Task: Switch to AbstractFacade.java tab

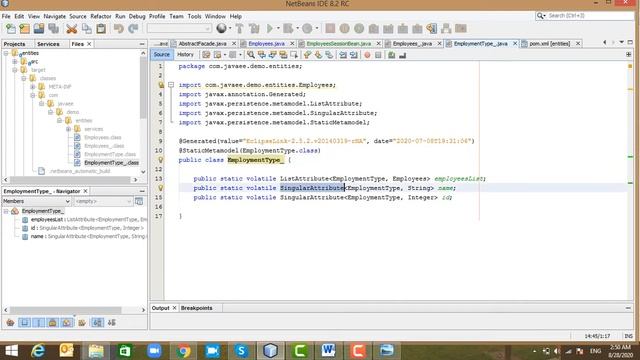Action: 202,43
